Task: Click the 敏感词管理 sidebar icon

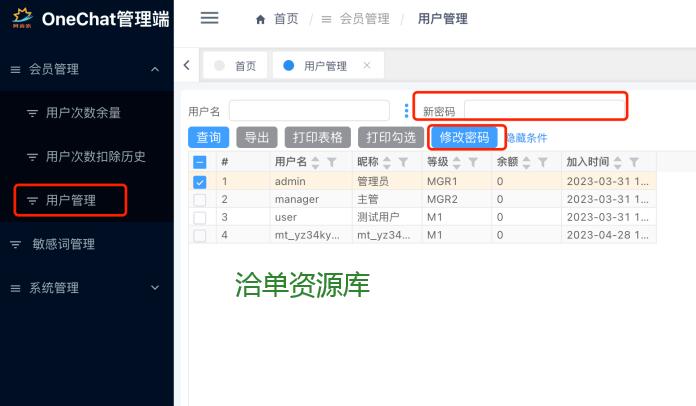Action: [16, 244]
